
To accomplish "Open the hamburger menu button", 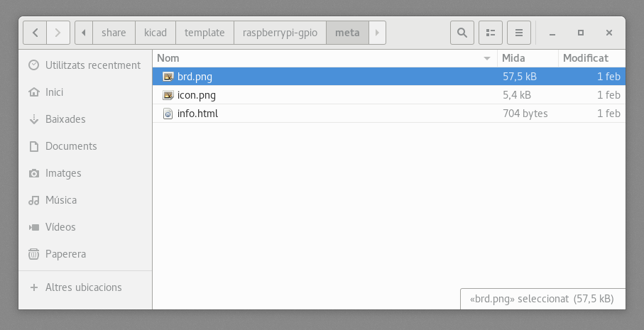I will tap(519, 33).
